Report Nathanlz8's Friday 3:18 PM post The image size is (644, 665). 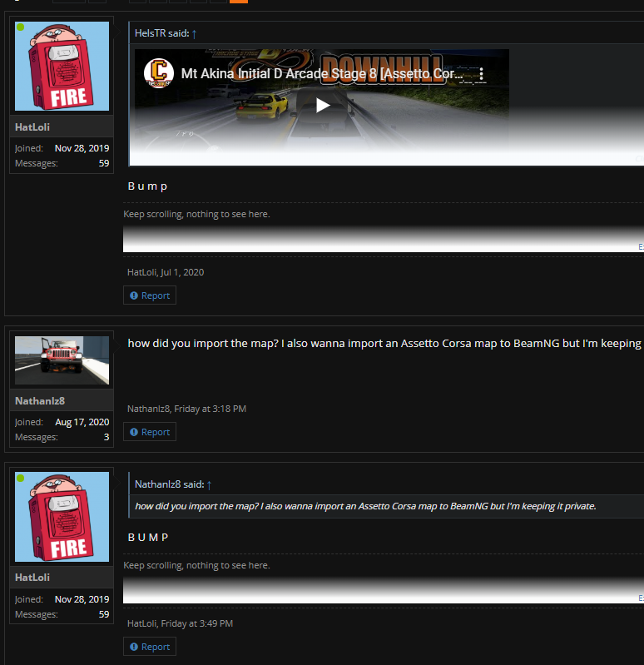150,432
